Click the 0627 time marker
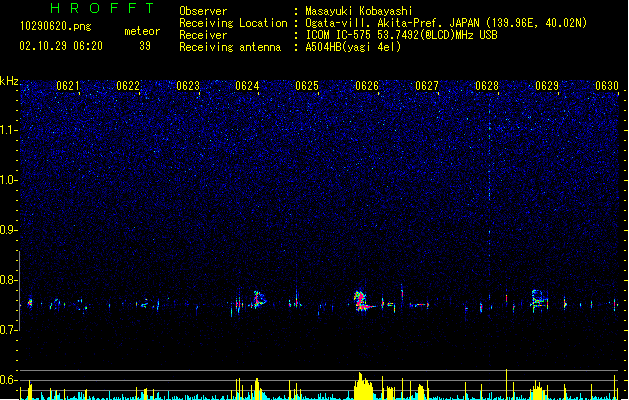Viewport: 629px width, 400px height. pos(427,86)
